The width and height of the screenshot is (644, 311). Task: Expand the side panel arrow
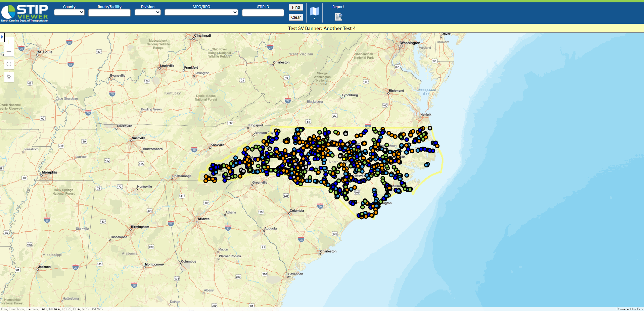(x=2, y=37)
